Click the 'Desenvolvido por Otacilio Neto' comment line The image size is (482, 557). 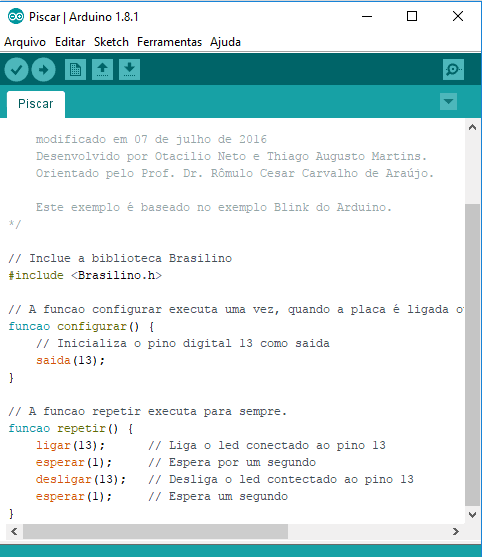point(231,157)
